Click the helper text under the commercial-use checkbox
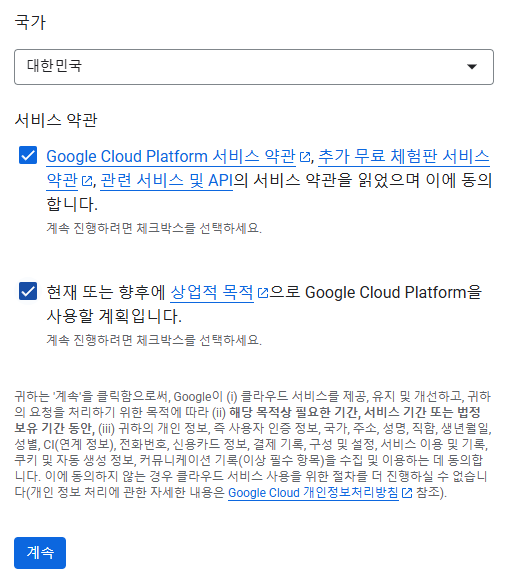Image resolution: width=513 pixels, height=576 pixels. point(154,340)
